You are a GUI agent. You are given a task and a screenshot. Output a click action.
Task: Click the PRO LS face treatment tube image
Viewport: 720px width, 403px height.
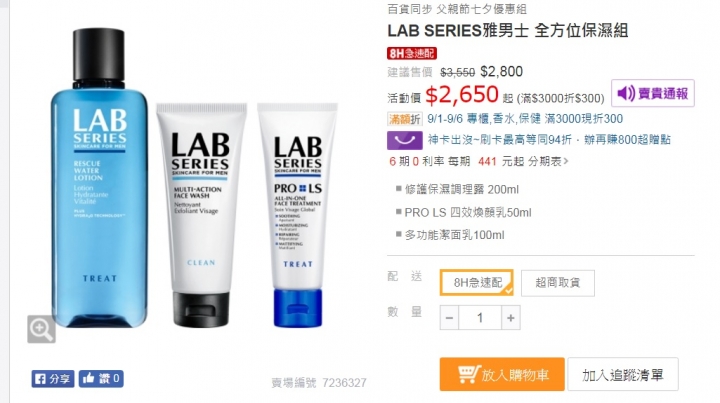coord(298,215)
